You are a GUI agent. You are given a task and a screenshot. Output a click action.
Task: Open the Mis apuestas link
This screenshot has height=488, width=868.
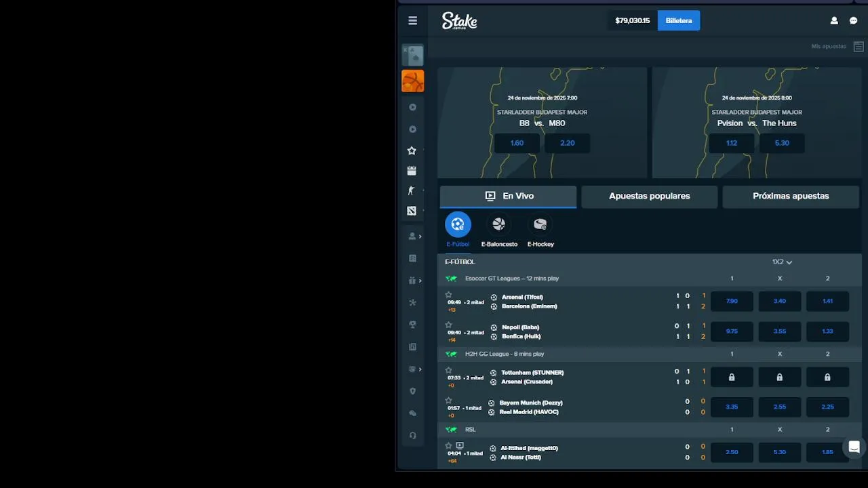(829, 46)
